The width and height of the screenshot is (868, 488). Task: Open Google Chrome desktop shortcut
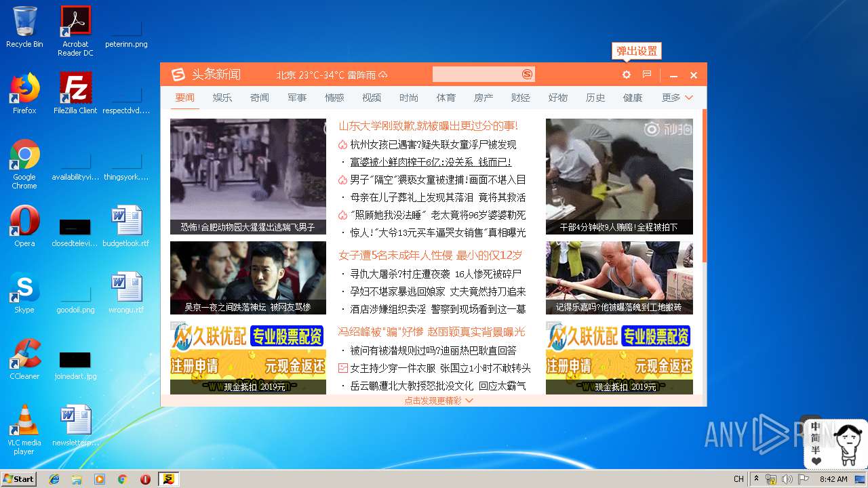(x=24, y=155)
